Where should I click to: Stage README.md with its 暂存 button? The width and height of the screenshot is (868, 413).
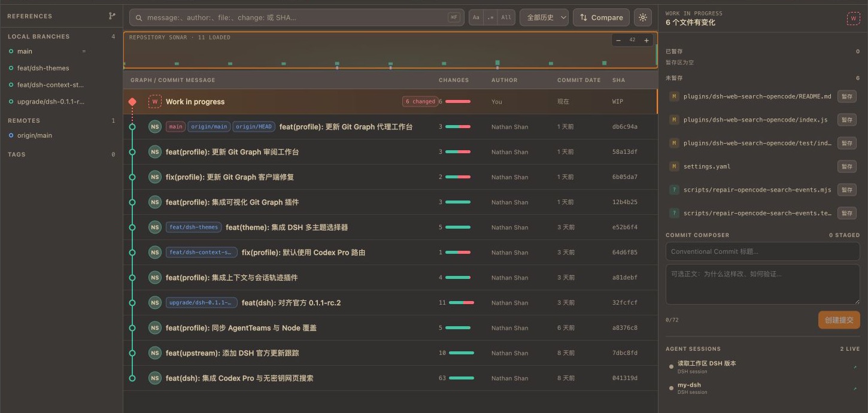pos(846,96)
